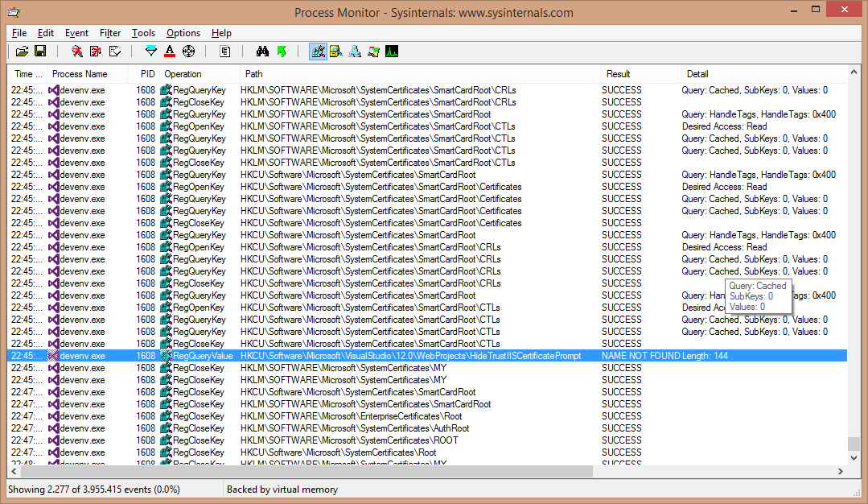The height and width of the screenshot is (504, 868).
Task: Open the Filter menu
Action: [110, 33]
